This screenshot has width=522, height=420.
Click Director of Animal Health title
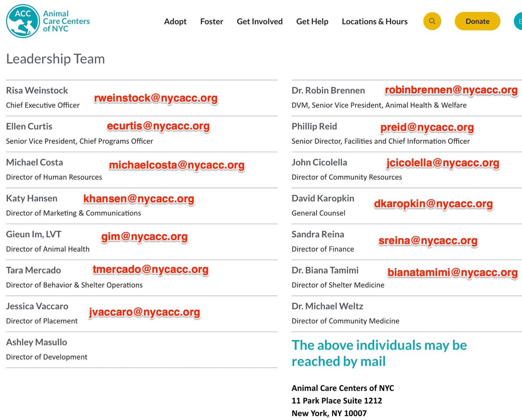[48, 249]
